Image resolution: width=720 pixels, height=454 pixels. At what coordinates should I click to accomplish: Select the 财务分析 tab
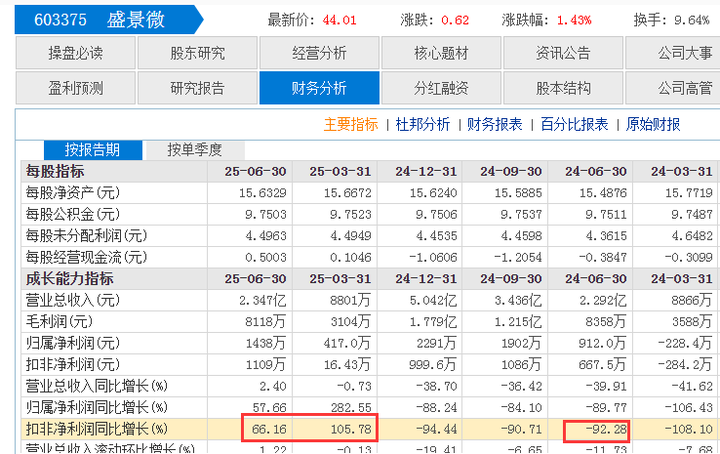pos(319,88)
